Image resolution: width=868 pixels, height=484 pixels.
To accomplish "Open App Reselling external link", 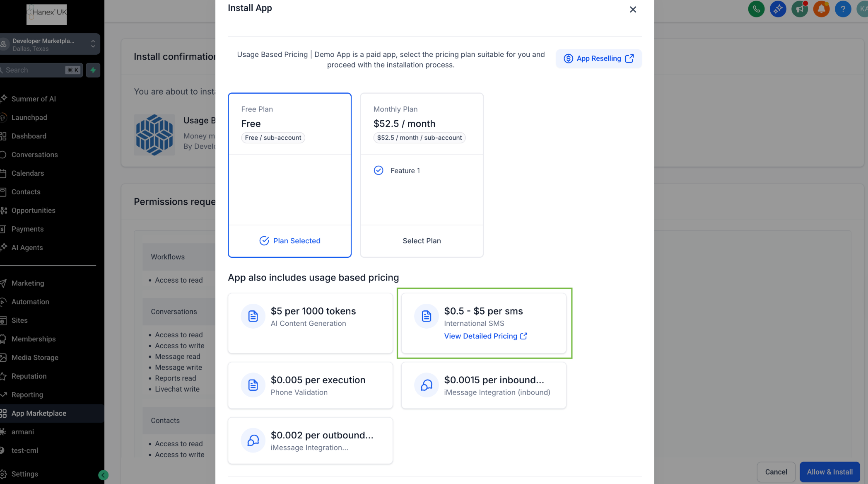I will coord(598,58).
